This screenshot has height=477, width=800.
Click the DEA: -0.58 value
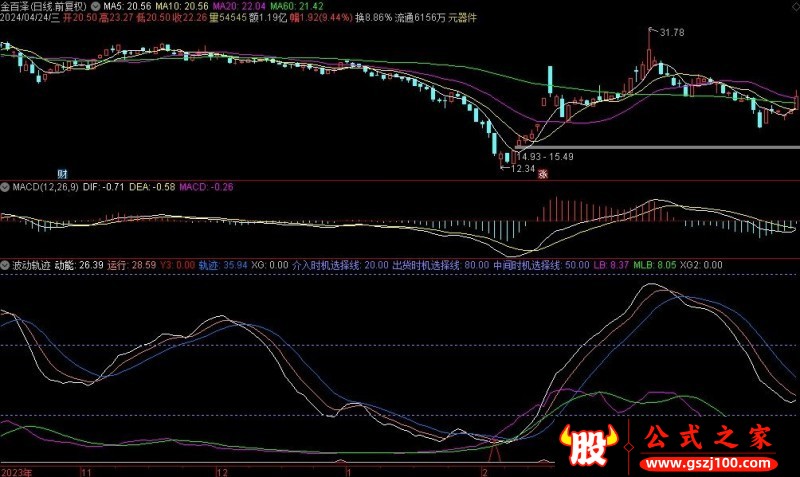(x=152, y=187)
